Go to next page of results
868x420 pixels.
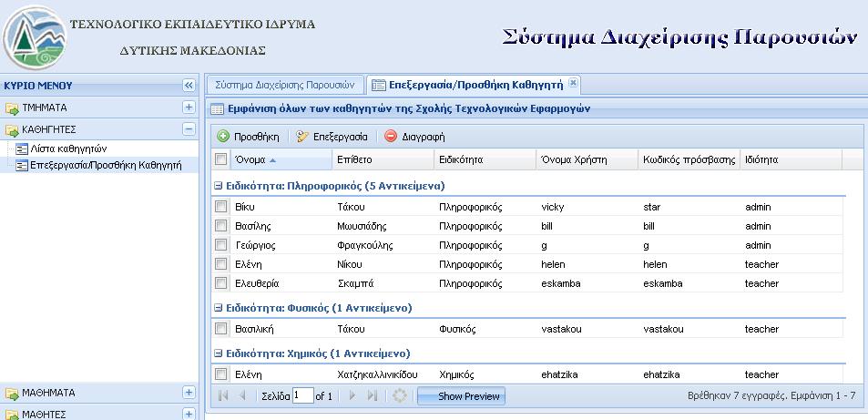pos(352,396)
